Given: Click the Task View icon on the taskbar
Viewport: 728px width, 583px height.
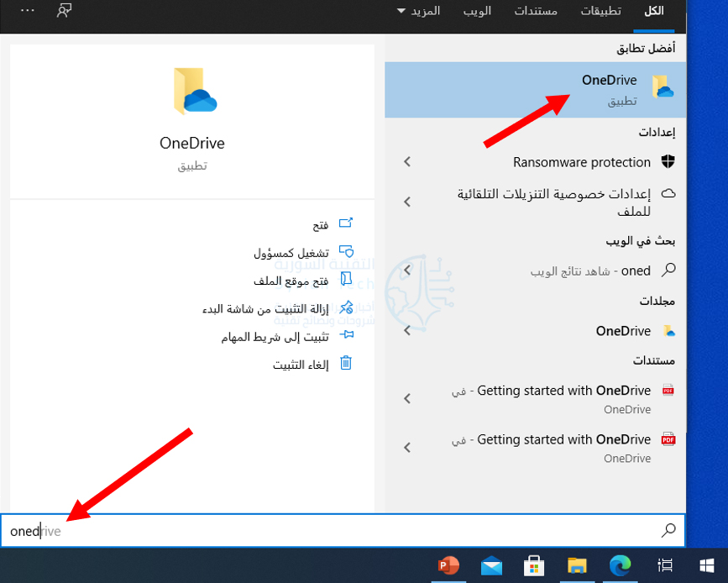Looking at the screenshot, I should 665,565.
